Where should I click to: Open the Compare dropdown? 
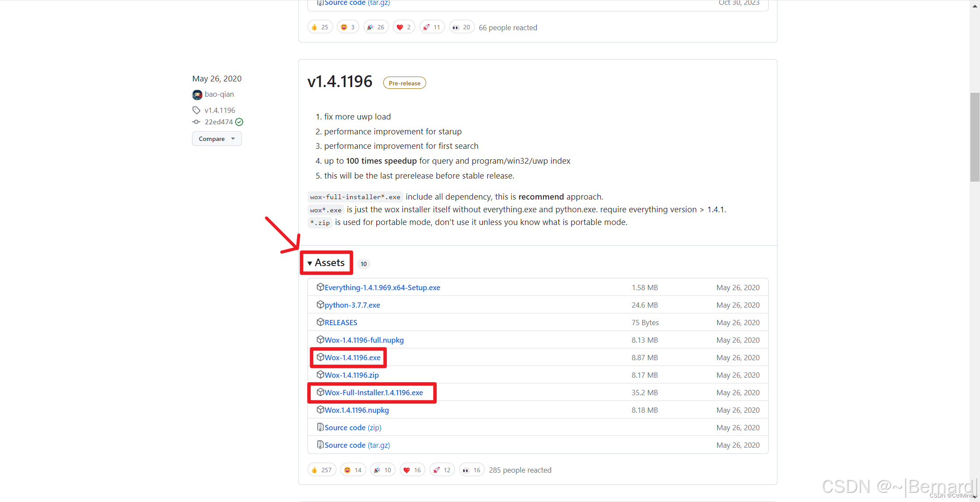(217, 139)
